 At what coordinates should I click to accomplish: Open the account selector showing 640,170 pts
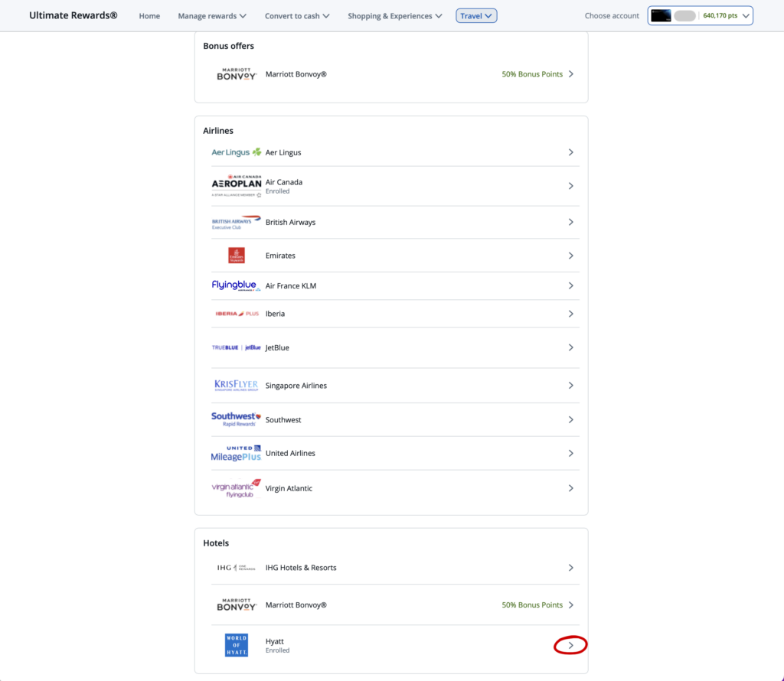700,16
